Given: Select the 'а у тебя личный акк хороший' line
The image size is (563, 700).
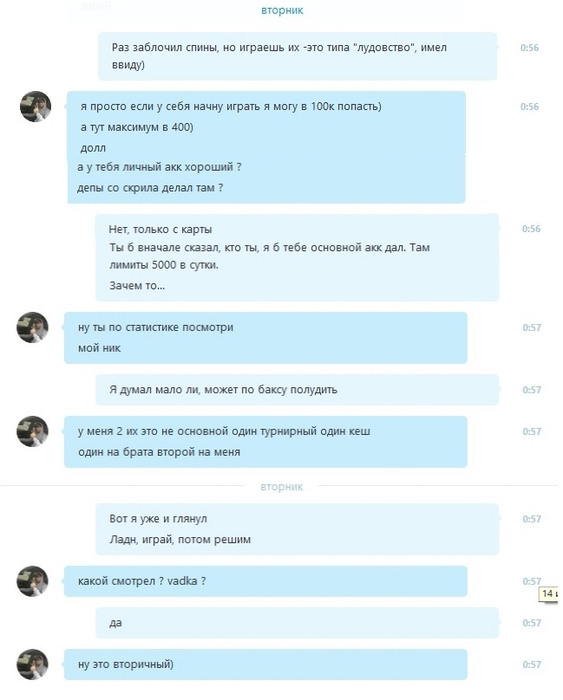Looking at the screenshot, I should [159, 167].
